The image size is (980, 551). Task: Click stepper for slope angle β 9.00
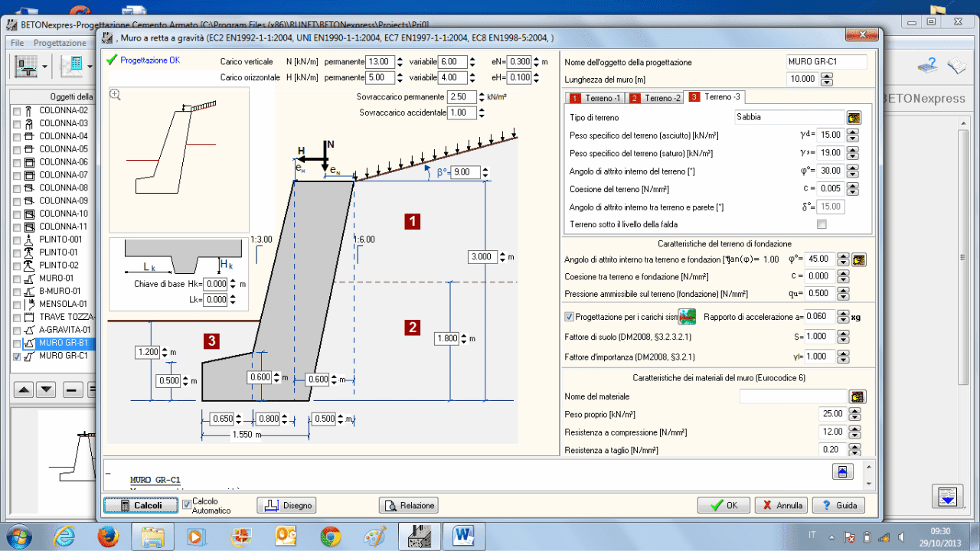(x=486, y=172)
